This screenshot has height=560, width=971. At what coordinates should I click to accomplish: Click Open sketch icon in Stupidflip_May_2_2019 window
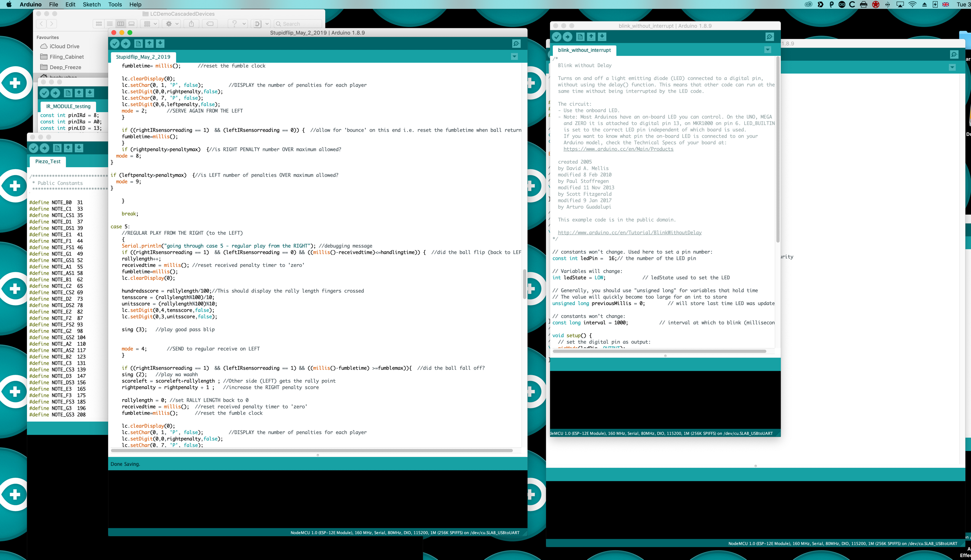click(149, 44)
